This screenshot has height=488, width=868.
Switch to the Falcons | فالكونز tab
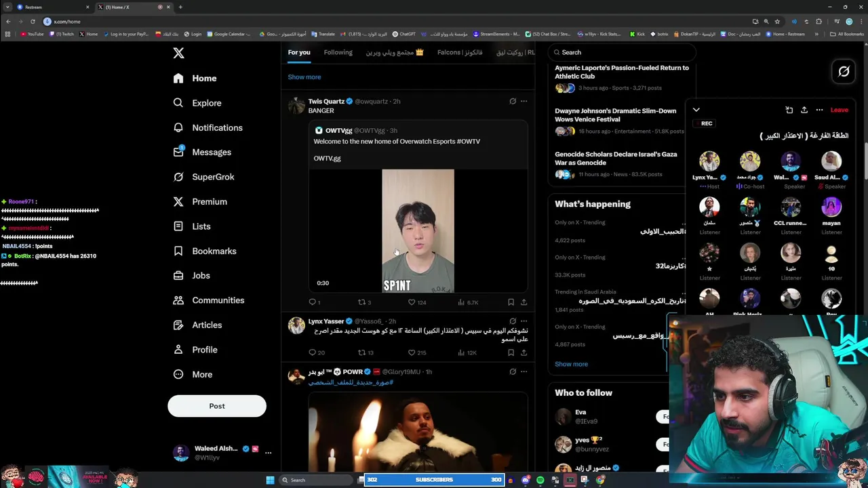click(x=460, y=52)
